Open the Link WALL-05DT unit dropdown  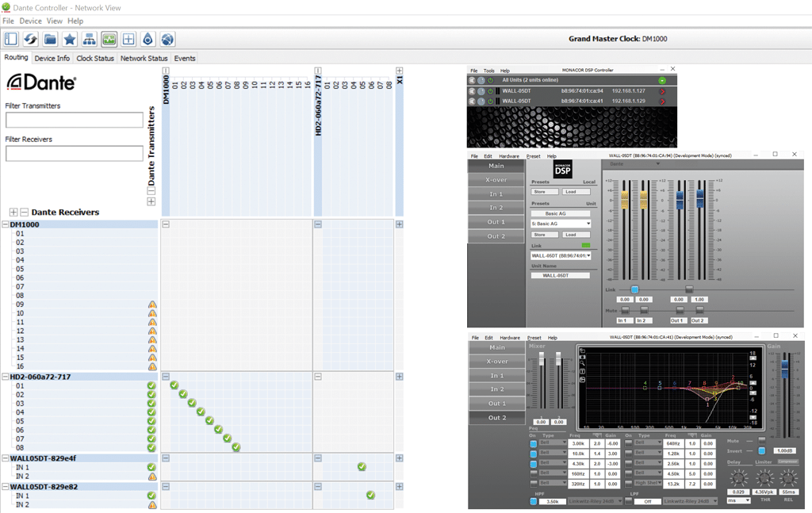click(x=561, y=256)
